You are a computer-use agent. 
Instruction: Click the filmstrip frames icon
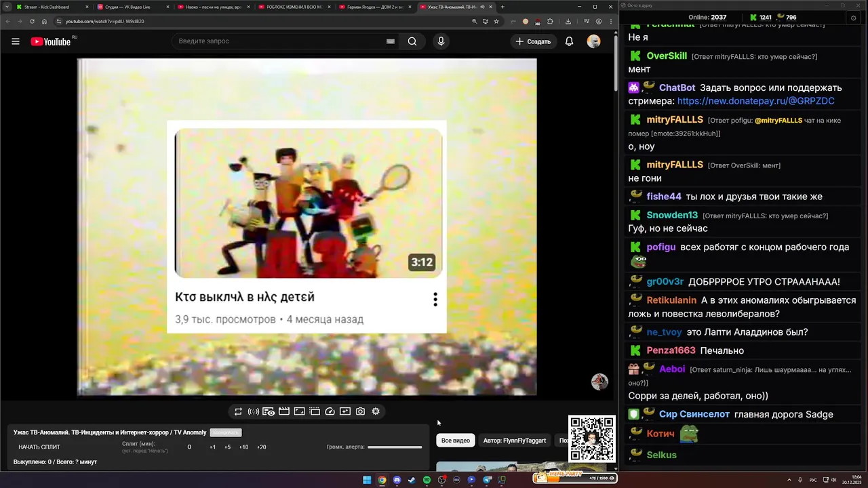(x=315, y=411)
